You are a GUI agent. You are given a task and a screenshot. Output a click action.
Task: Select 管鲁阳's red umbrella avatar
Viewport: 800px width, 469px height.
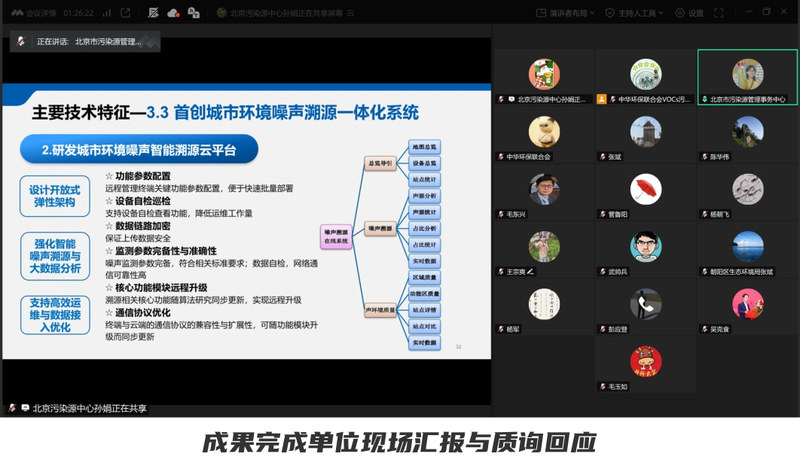pos(646,189)
